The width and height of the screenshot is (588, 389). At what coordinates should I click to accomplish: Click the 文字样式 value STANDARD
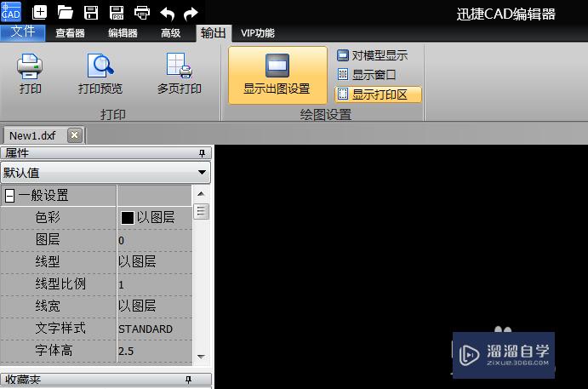click(155, 329)
